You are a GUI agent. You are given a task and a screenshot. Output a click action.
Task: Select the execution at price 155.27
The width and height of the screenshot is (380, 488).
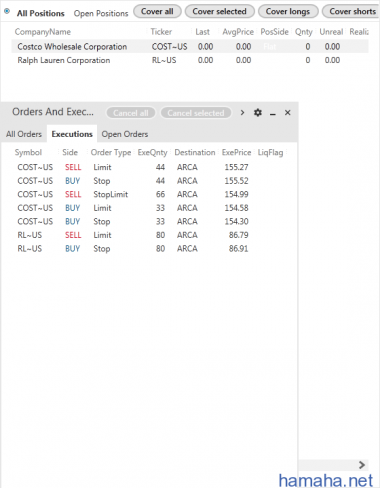click(150, 167)
